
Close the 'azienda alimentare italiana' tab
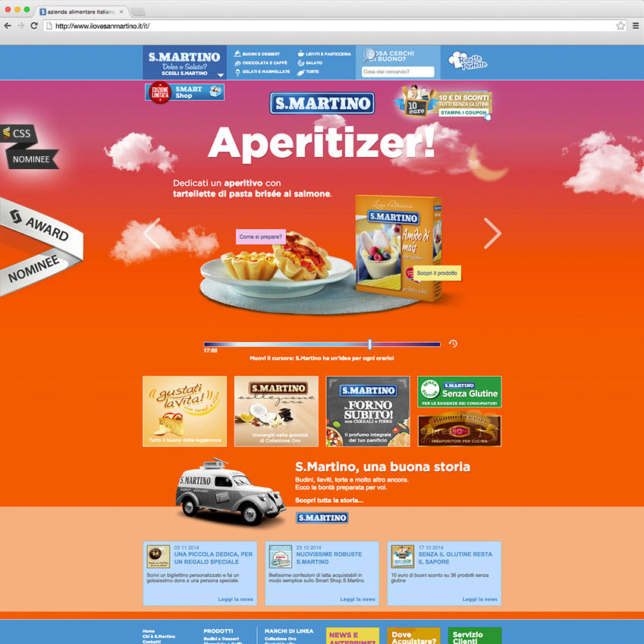[x=121, y=11]
